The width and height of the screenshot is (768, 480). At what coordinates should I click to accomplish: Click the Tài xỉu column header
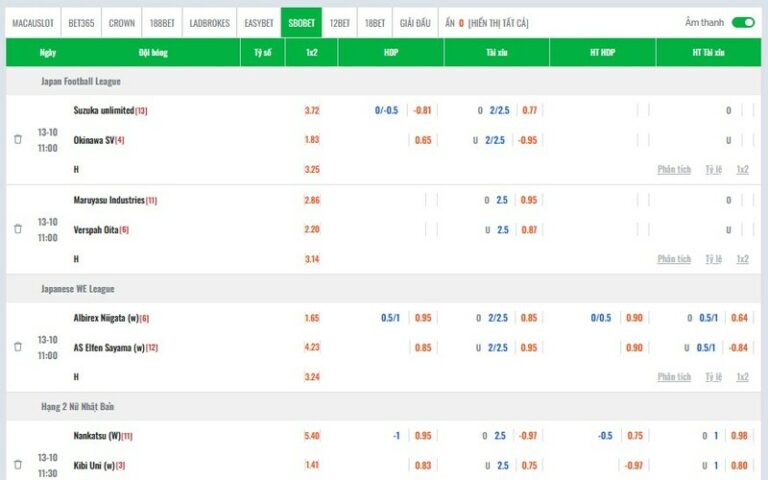(x=496, y=52)
